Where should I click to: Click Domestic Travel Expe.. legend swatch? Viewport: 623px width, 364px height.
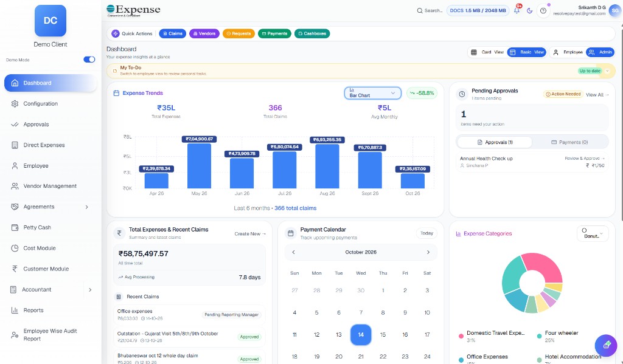[x=461, y=336]
